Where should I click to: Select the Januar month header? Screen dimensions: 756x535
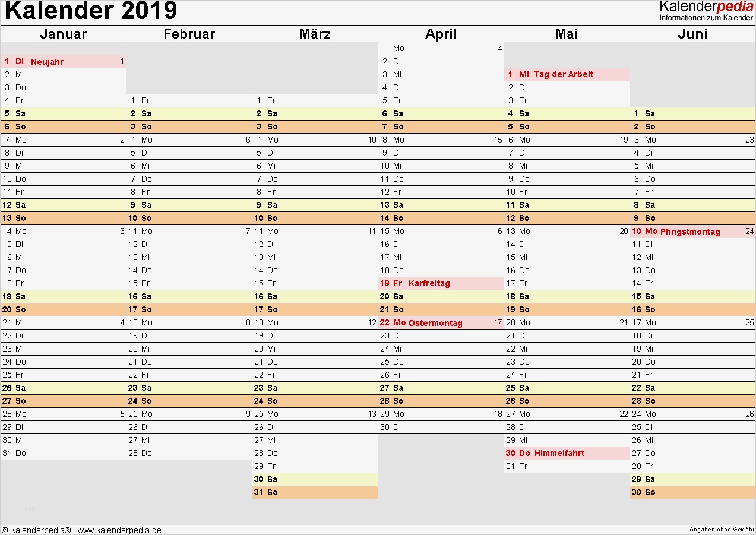click(63, 34)
